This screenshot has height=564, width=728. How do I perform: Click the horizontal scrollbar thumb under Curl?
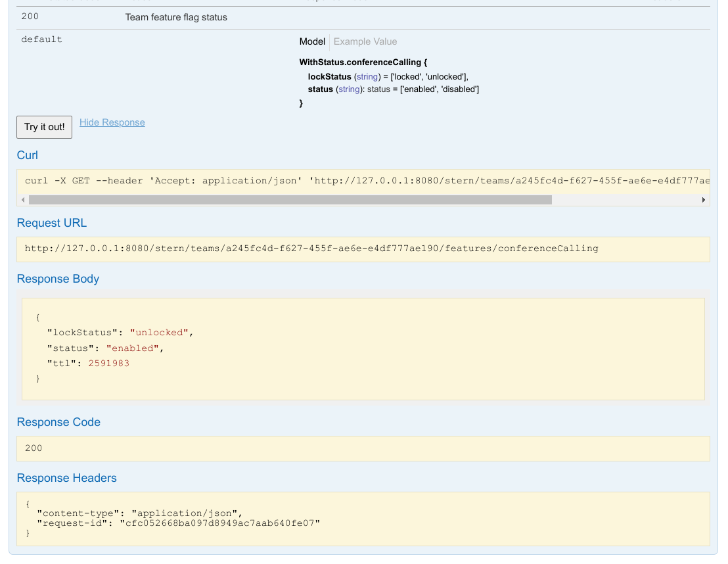(290, 200)
